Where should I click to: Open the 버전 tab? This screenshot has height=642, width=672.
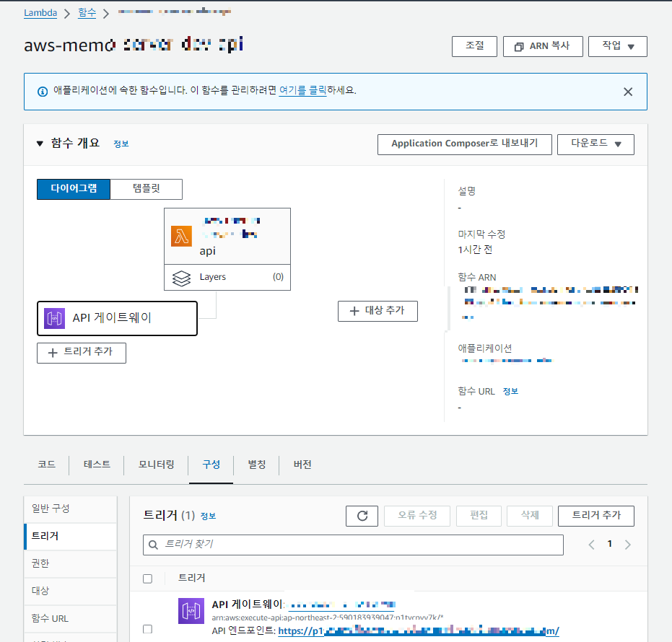[302, 465]
